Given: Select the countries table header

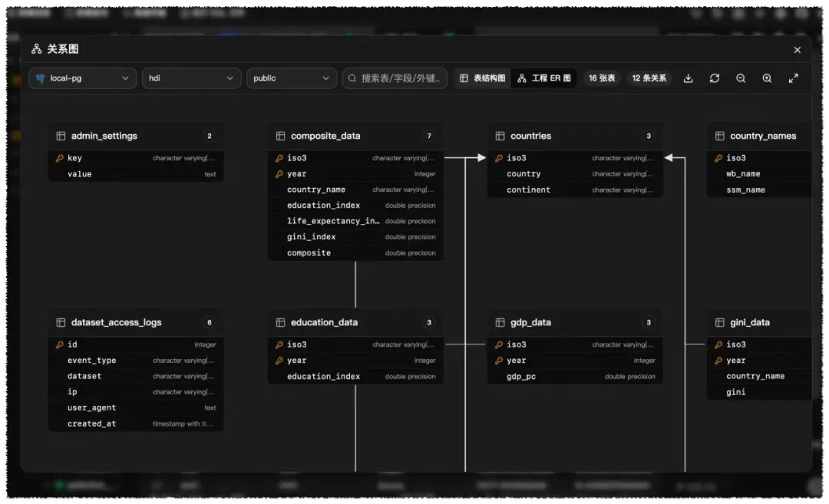Looking at the screenshot, I should [575, 136].
